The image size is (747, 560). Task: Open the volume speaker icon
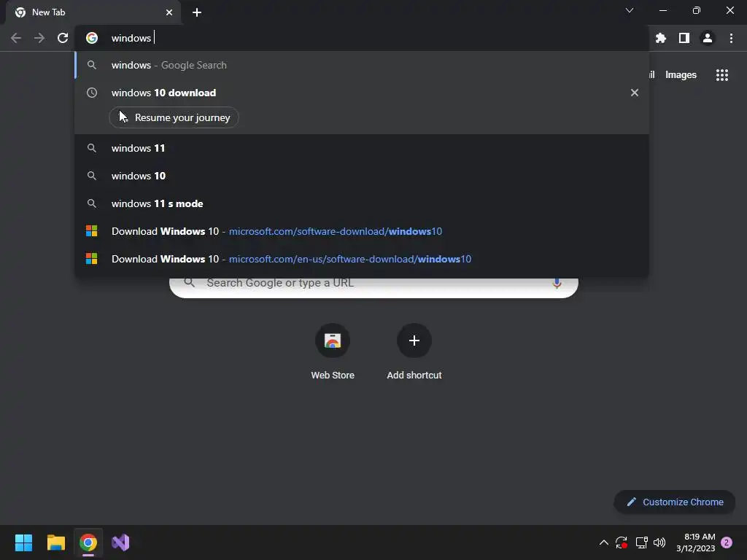click(x=659, y=542)
